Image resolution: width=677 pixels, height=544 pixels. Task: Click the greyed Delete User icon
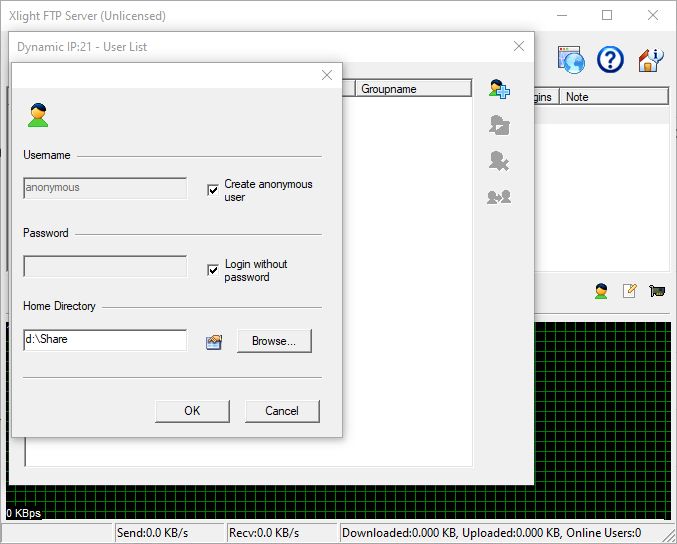pos(499,161)
